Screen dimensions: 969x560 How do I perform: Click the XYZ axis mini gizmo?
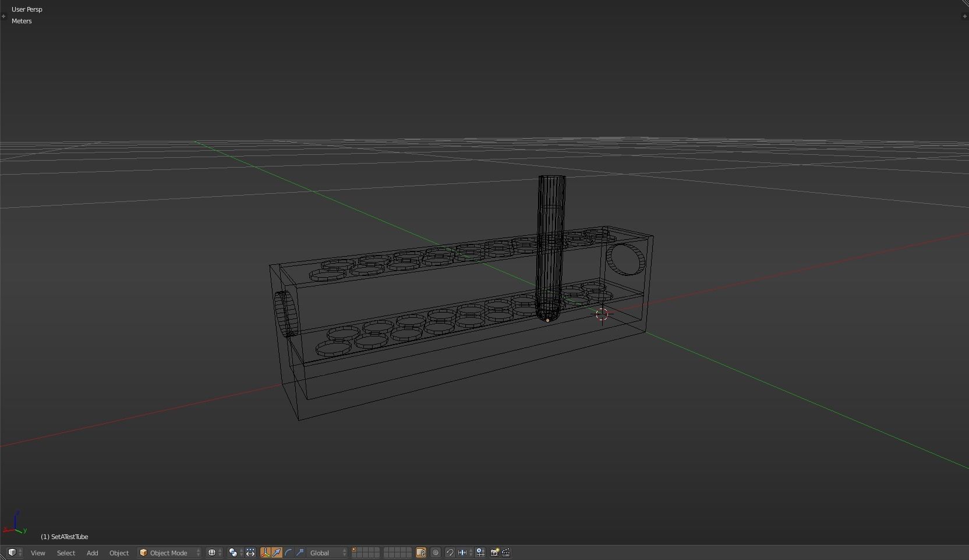pyautogui.click(x=16, y=523)
